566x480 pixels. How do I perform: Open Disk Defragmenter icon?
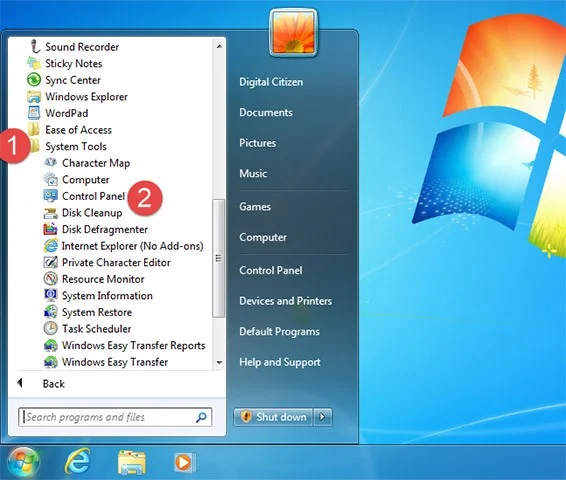point(51,229)
